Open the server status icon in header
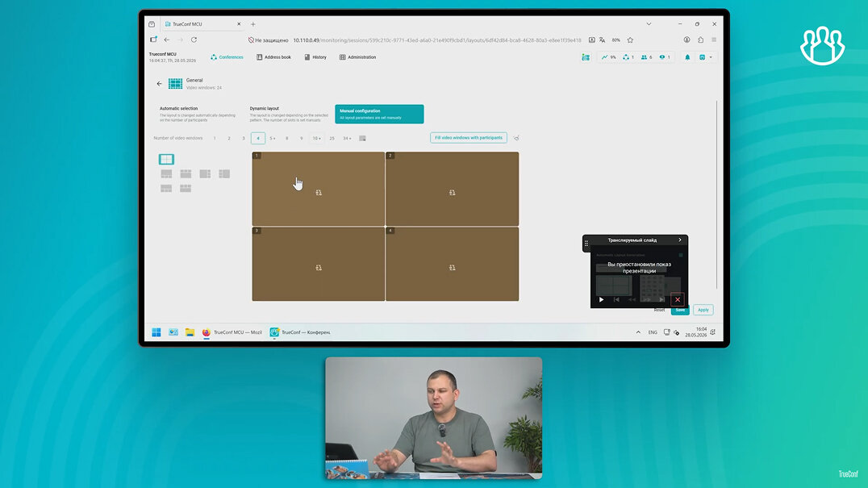The image size is (868, 488). tap(585, 57)
